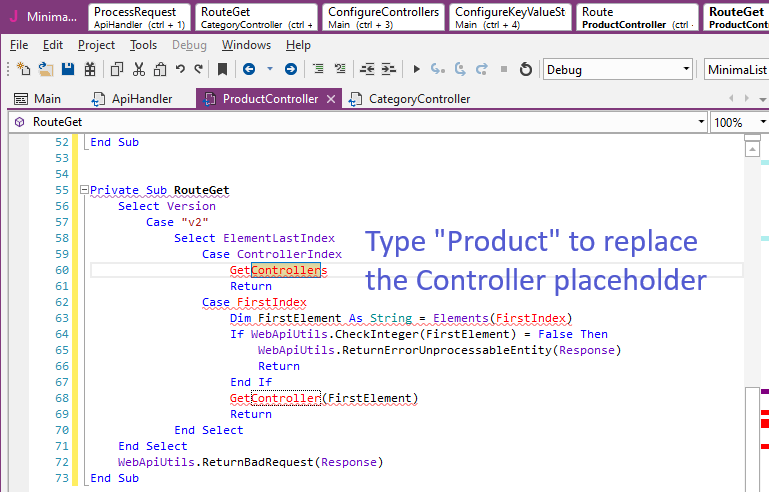This screenshot has height=492, width=769.
Task: Click "ReturnBadRequest" on line 72
Action: click(257, 462)
